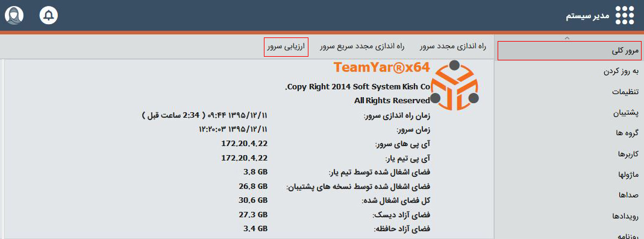Click the 26.8 GB backup space value
The height and width of the screenshot is (239, 644).
coord(253,186)
